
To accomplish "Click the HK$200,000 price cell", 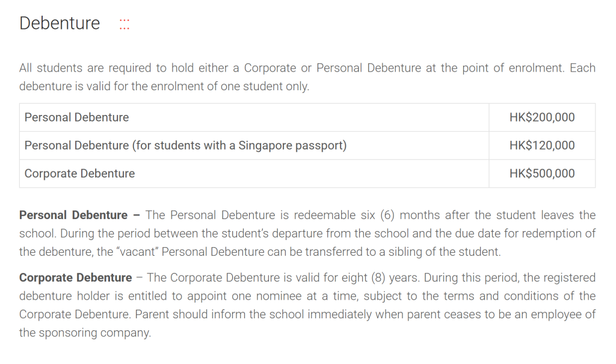I will (541, 117).
